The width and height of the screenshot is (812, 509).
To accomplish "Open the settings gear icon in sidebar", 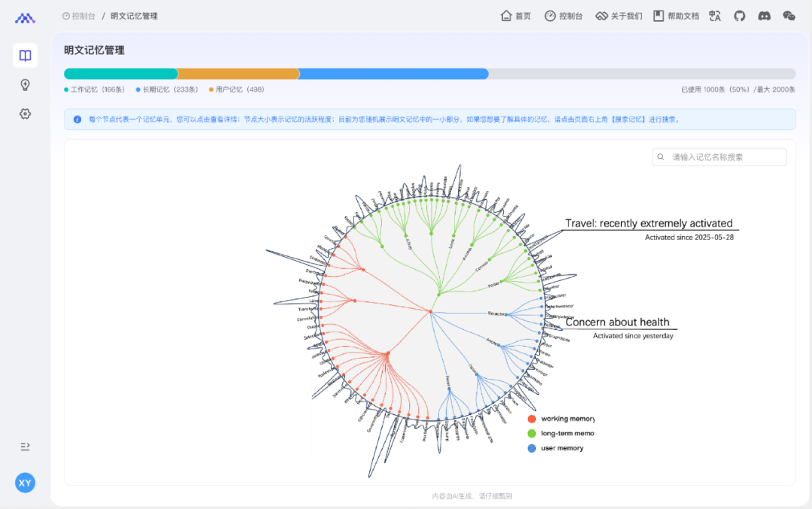I will [25, 114].
